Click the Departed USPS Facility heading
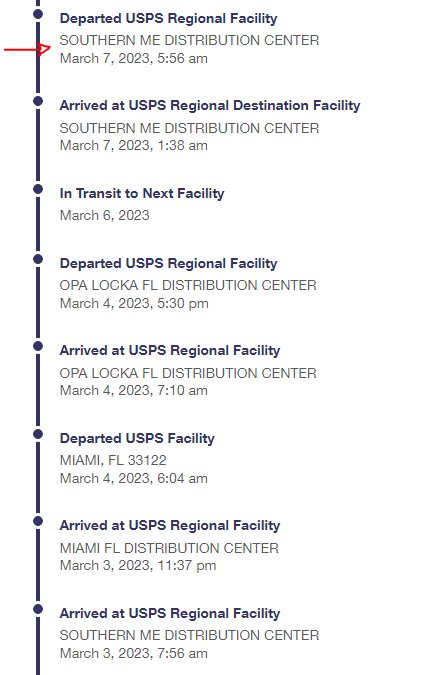 tap(137, 438)
